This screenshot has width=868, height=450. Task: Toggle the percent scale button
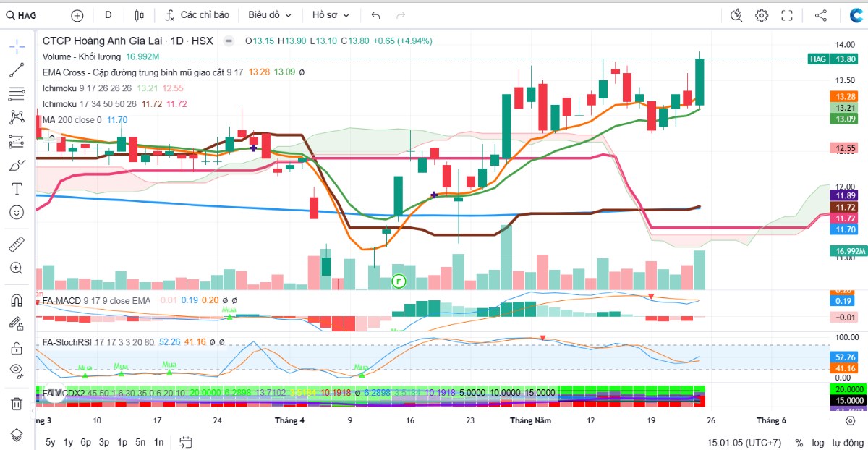click(x=799, y=442)
